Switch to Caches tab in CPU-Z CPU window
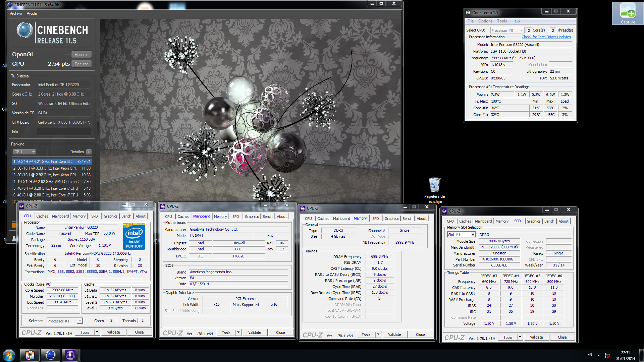Image resolution: width=644 pixels, height=362 pixels. click(x=42, y=216)
